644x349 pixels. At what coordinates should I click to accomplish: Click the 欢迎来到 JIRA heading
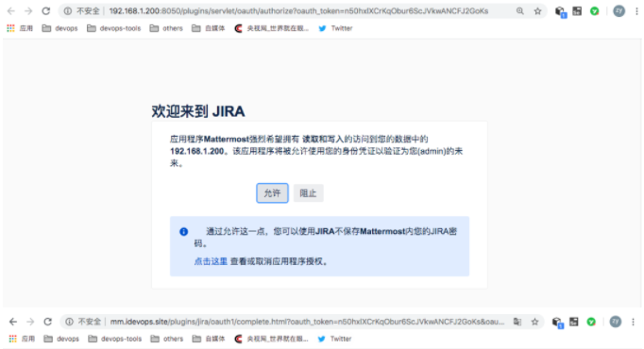[x=198, y=111]
